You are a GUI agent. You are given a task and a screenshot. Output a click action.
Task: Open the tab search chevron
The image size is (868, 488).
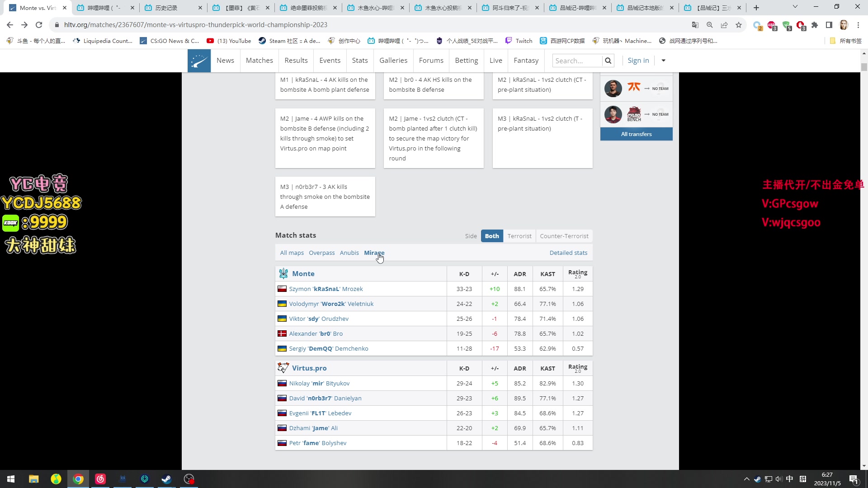(795, 7)
